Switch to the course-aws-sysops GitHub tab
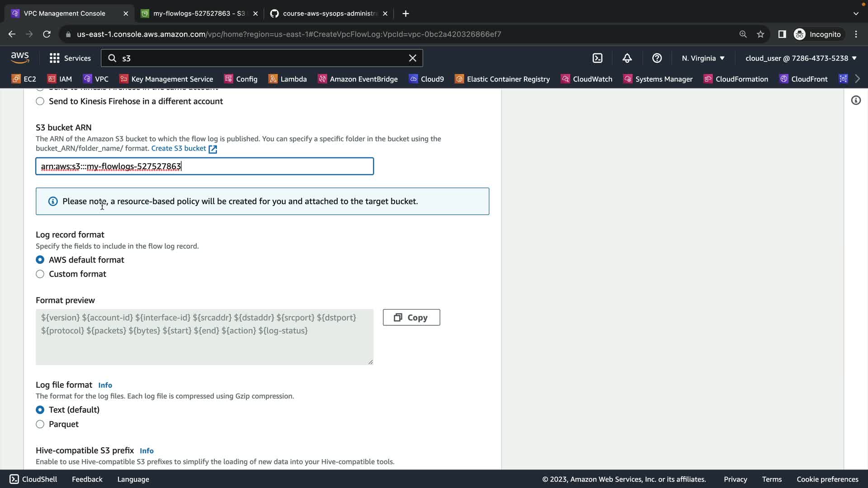This screenshot has width=868, height=488. tap(329, 14)
